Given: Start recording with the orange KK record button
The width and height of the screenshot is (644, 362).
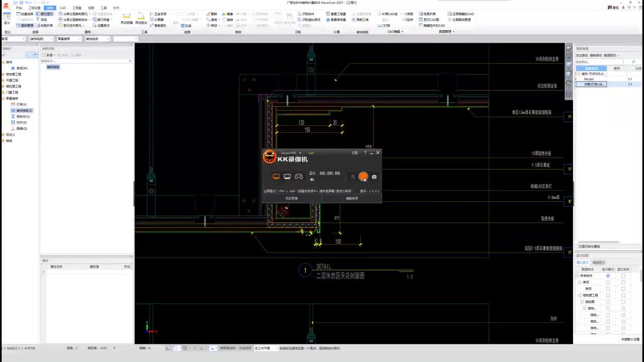Looking at the screenshot, I should 363,176.
